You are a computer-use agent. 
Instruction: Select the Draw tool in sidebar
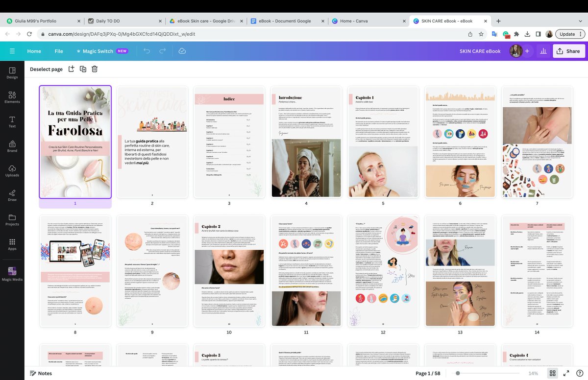tap(12, 195)
